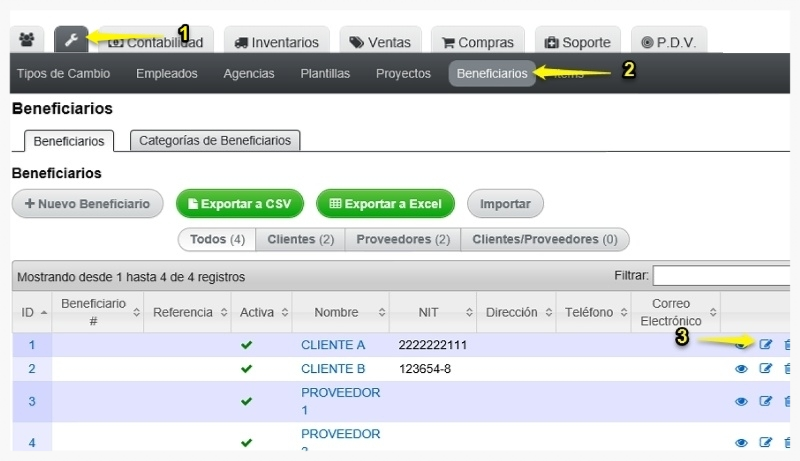Viewport: 800px width, 461px height.
Task: Click ID 3 cell
Action: point(32,401)
